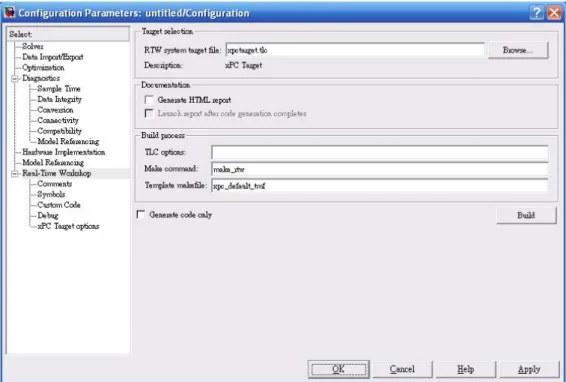Click the TLC options input field

tap(380, 152)
